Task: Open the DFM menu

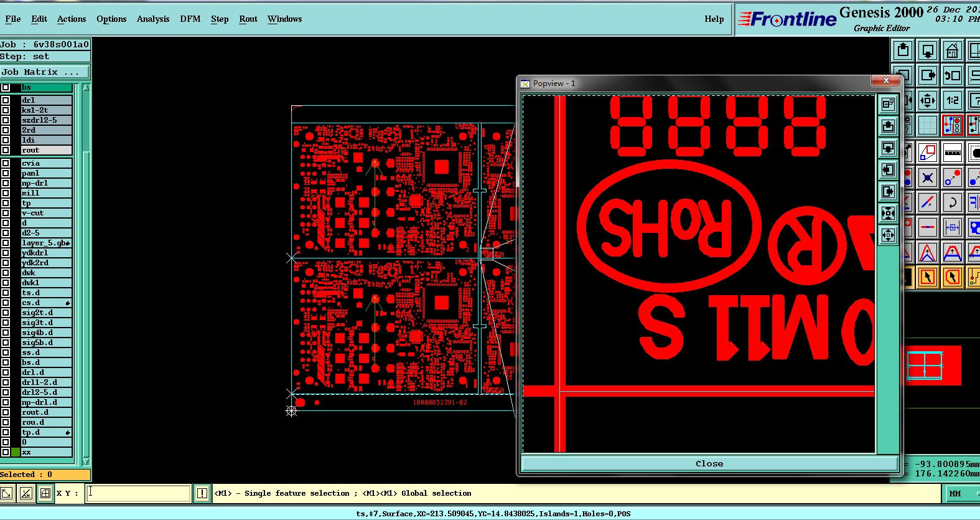Action: pos(190,19)
